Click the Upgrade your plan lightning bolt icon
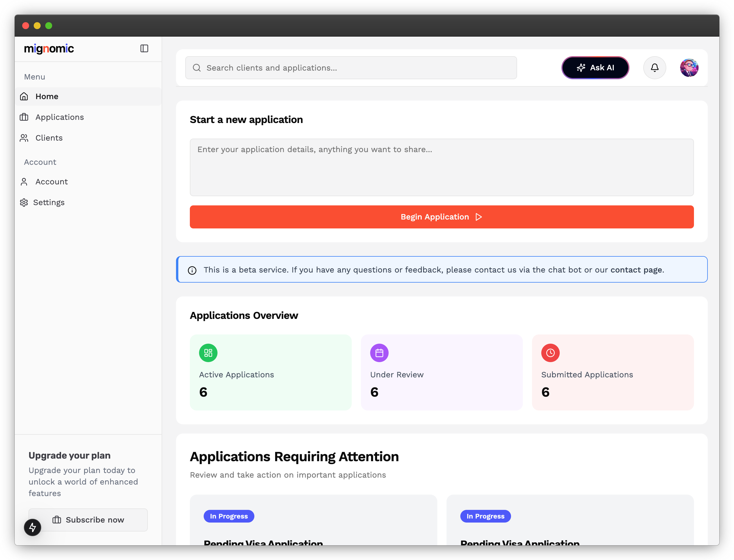 pyautogui.click(x=32, y=527)
